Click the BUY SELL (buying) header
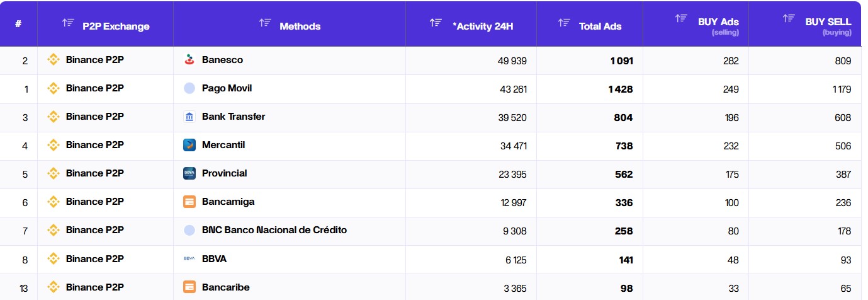Viewport: 868px width, 300px height. pos(828,22)
